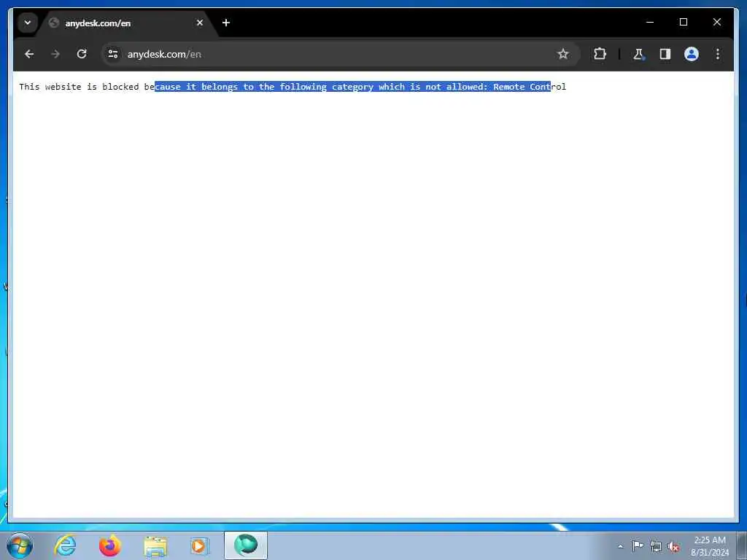Click the blocked website message text

pyautogui.click(x=293, y=87)
